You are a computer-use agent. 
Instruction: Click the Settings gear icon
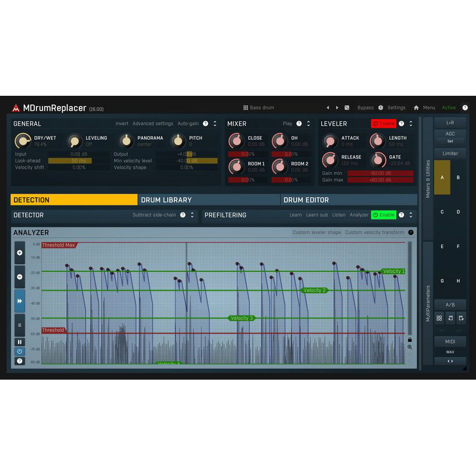381,107
